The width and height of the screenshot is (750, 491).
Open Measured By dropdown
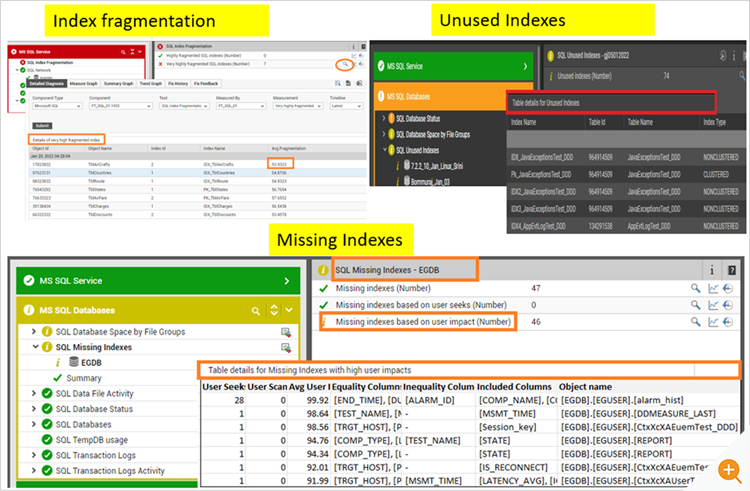coord(241,106)
